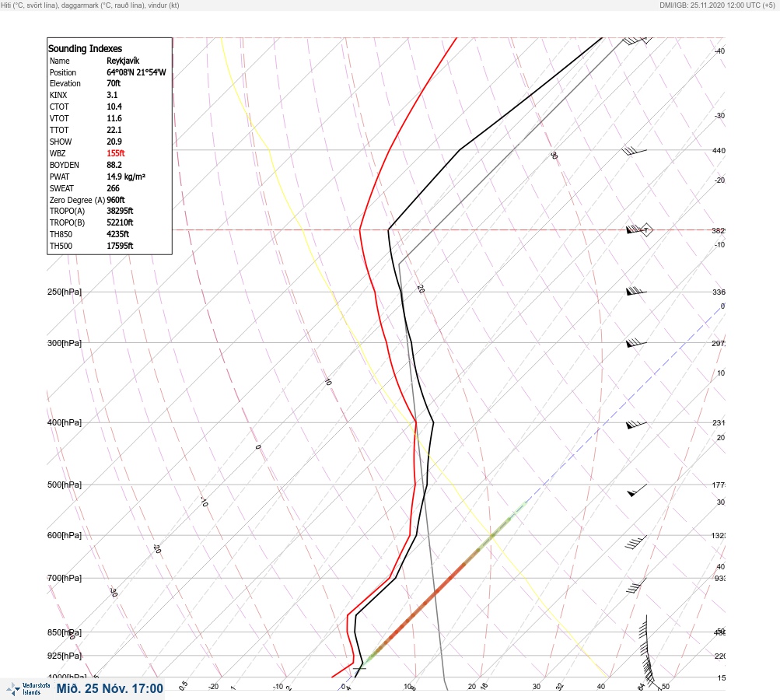Viewport: 780px width, 700px height.
Task: Click the '231' height label on the right edge
Action: (x=719, y=423)
